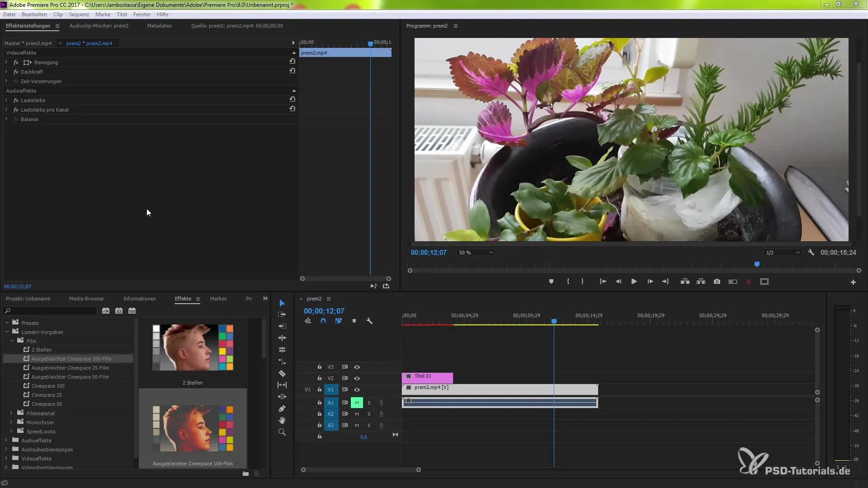Open button editor plus icon
The width and height of the screenshot is (868, 488).
[x=853, y=282]
